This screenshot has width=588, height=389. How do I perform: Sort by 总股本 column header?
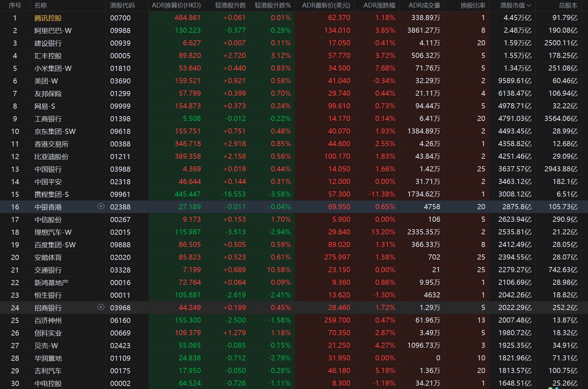[x=568, y=5]
